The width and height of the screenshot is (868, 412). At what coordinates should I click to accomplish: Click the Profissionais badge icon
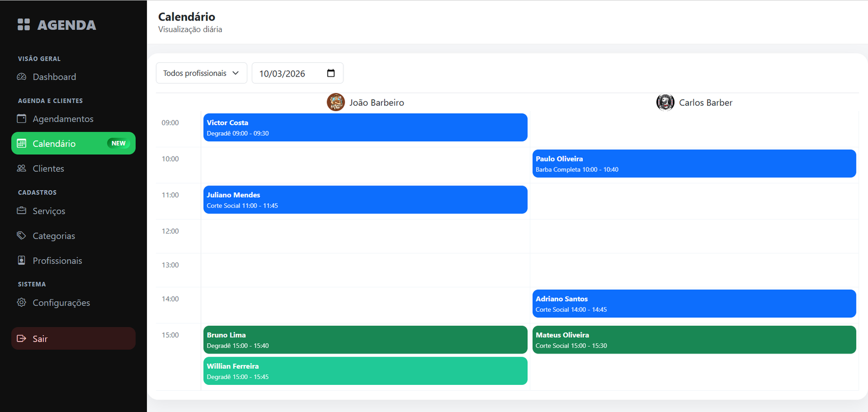22,261
